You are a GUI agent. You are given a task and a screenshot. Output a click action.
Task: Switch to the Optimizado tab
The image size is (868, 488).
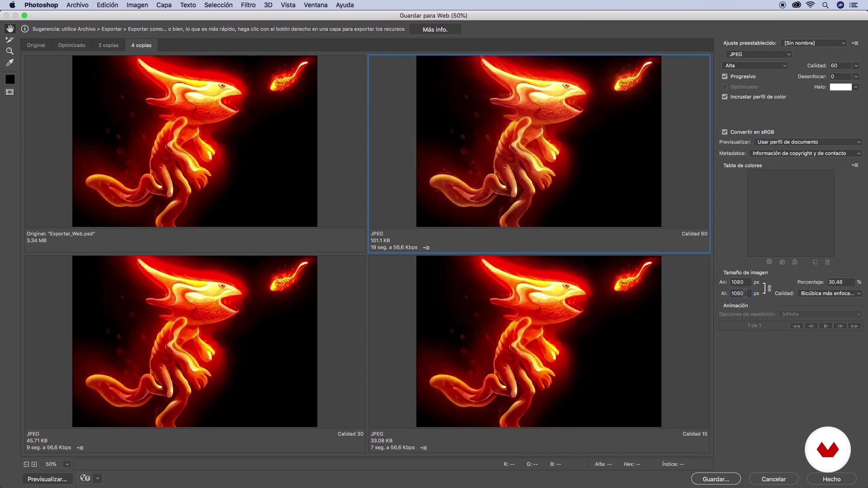coord(71,46)
